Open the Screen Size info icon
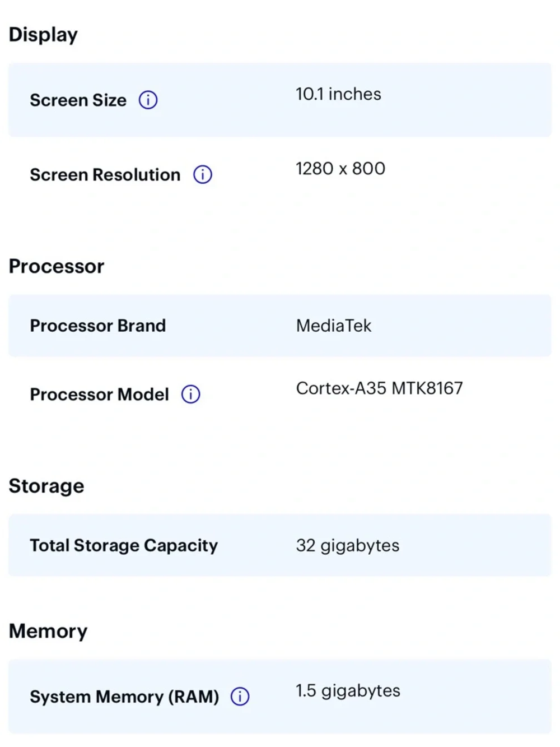 click(148, 100)
